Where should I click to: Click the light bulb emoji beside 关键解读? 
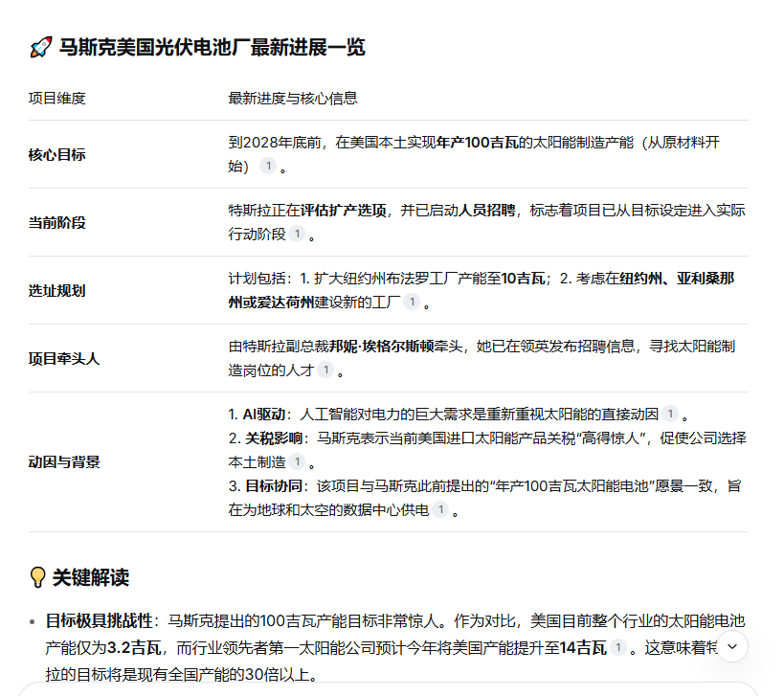(x=37, y=577)
